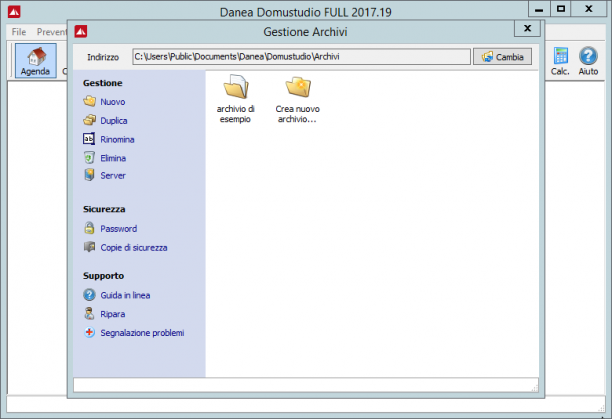
Task: Click the Cambia button
Action: [x=502, y=57]
